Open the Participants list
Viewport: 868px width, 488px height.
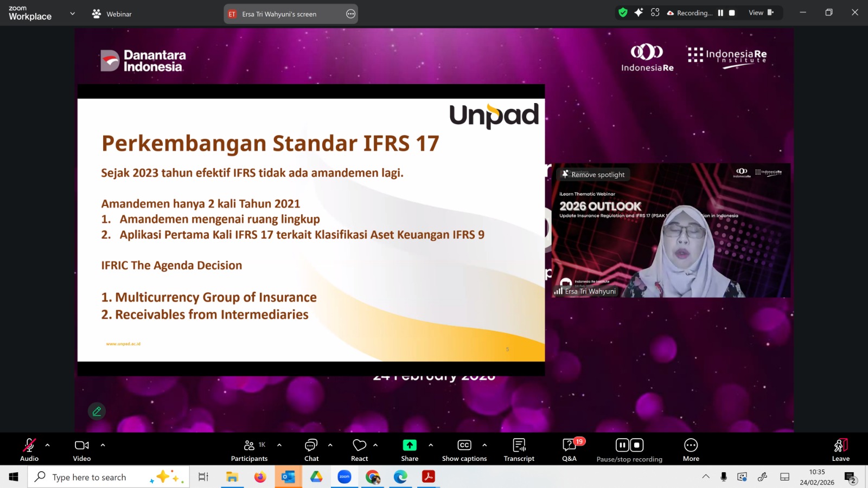pos(249,450)
